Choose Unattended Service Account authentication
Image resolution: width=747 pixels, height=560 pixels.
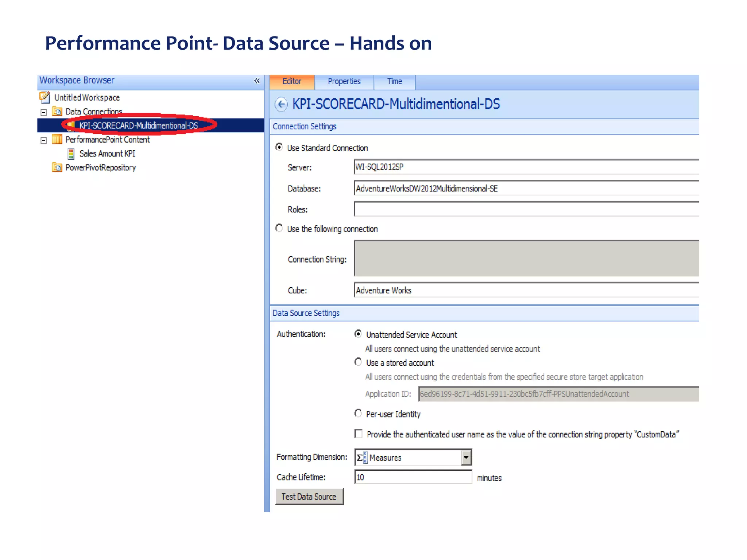(358, 334)
